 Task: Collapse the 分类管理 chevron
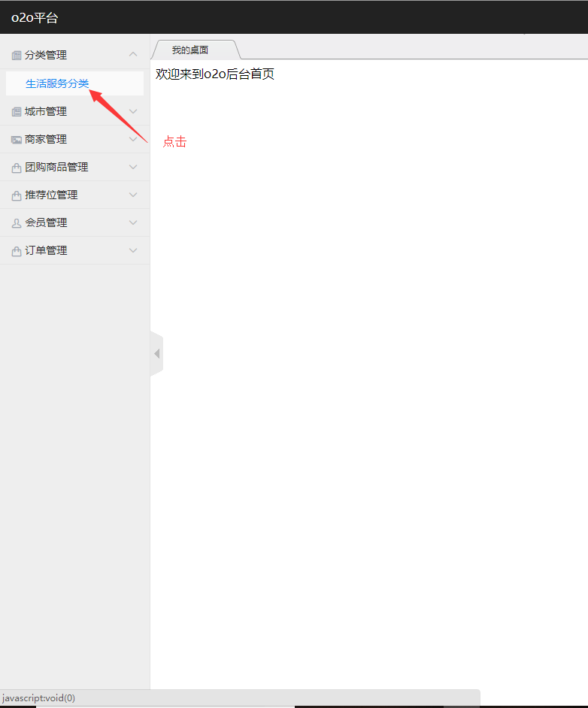133,55
